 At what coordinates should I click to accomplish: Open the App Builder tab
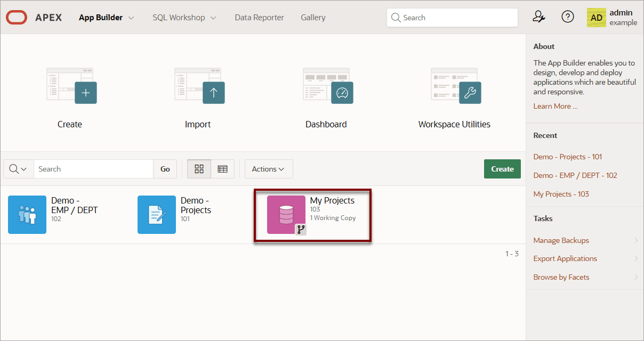(101, 18)
